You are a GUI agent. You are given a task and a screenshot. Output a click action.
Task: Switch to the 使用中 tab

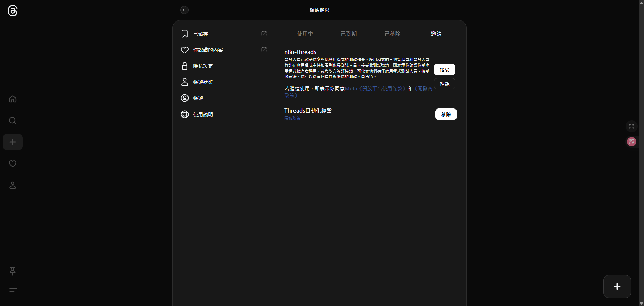[x=305, y=34]
